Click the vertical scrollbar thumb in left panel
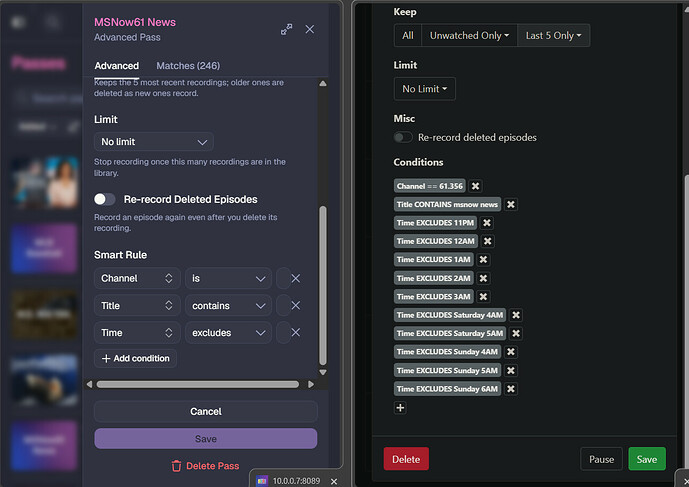Screen dimensions: 689x487 click(x=323, y=286)
